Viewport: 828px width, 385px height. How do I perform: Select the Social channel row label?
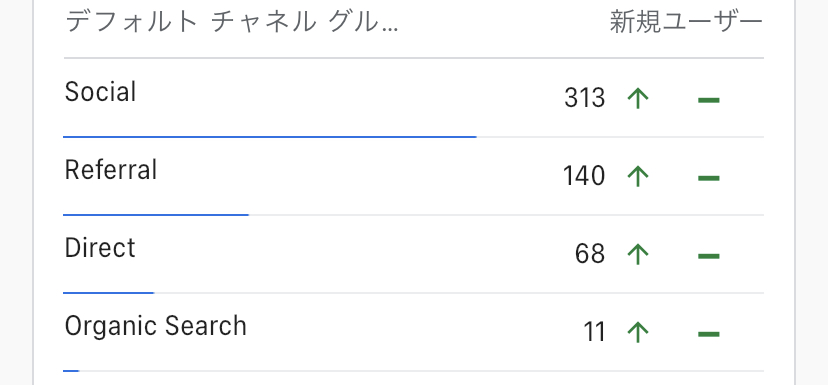[100, 92]
